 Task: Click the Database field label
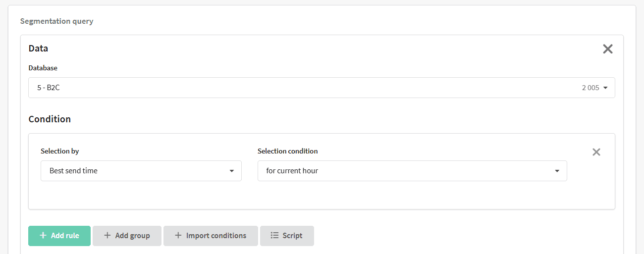[x=43, y=68]
